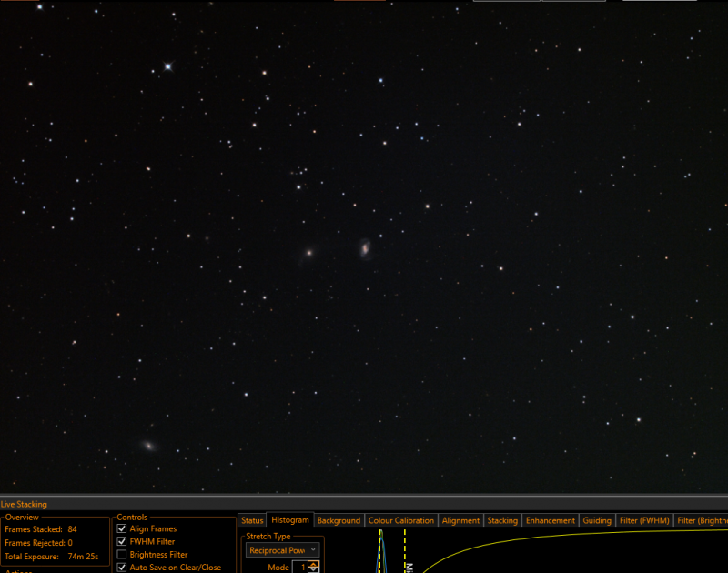Open the Alignment tab
The image size is (728, 573).
tap(460, 520)
